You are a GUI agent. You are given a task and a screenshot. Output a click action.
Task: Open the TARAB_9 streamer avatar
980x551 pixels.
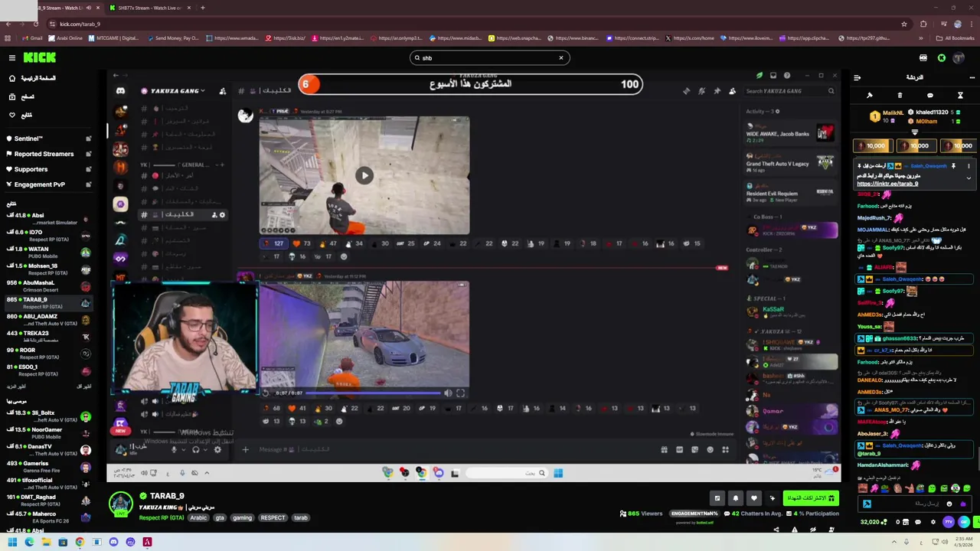click(120, 504)
